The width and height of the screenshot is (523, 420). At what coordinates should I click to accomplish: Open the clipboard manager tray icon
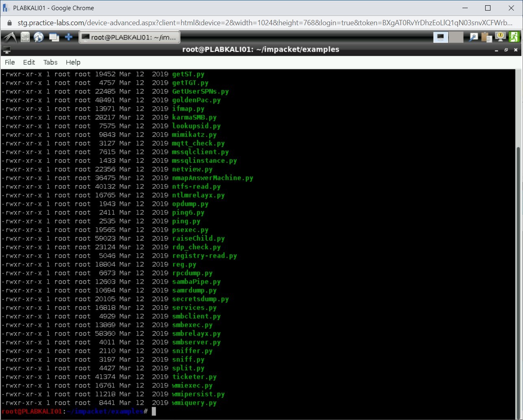tap(486, 37)
